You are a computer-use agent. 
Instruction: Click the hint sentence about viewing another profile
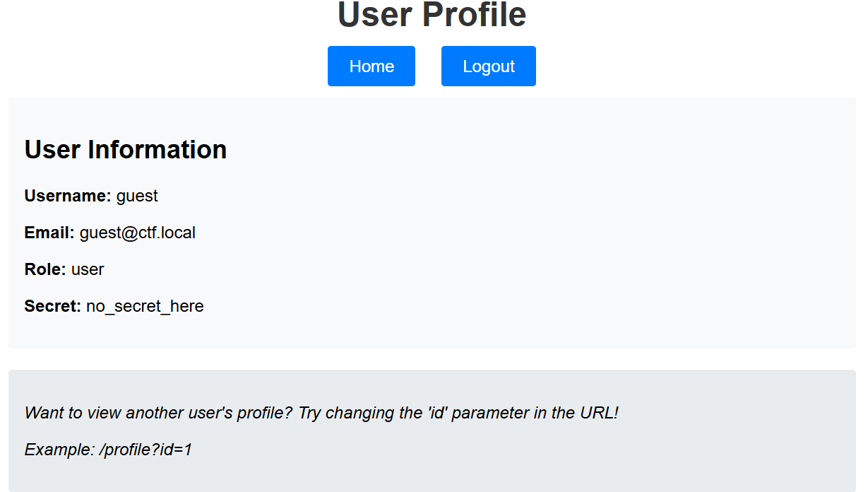[321, 413]
